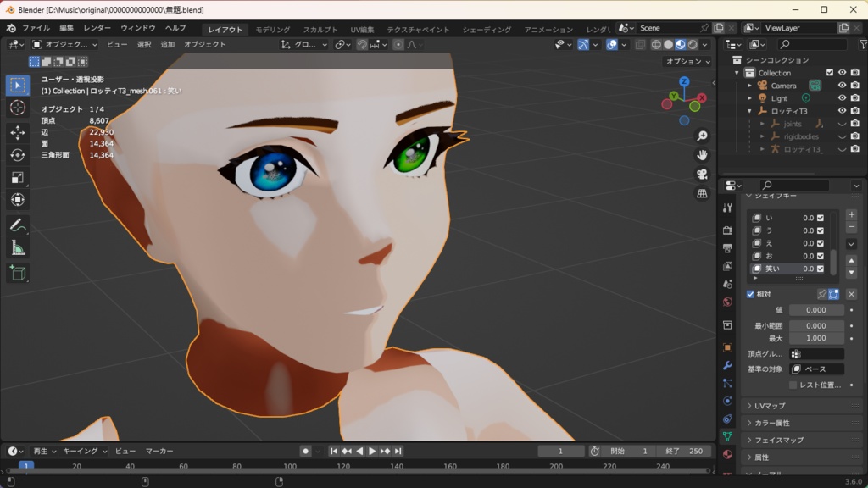Adjust the 値 value slider field
Viewport: 868px width, 488px height.
(816, 310)
